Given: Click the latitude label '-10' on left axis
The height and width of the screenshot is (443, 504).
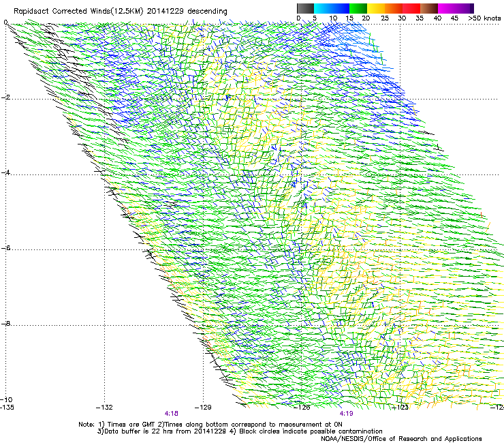Looking at the screenshot, I should (x=6, y=399).
